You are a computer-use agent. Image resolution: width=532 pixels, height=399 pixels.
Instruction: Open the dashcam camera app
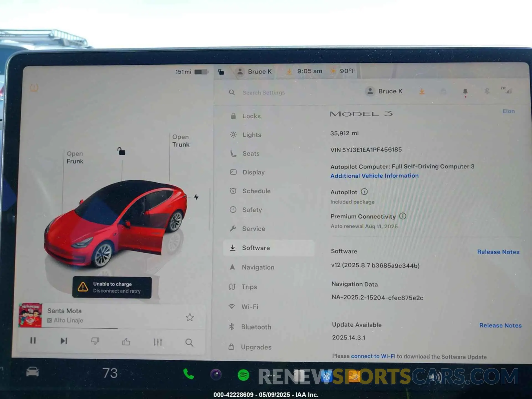(216, 375)
